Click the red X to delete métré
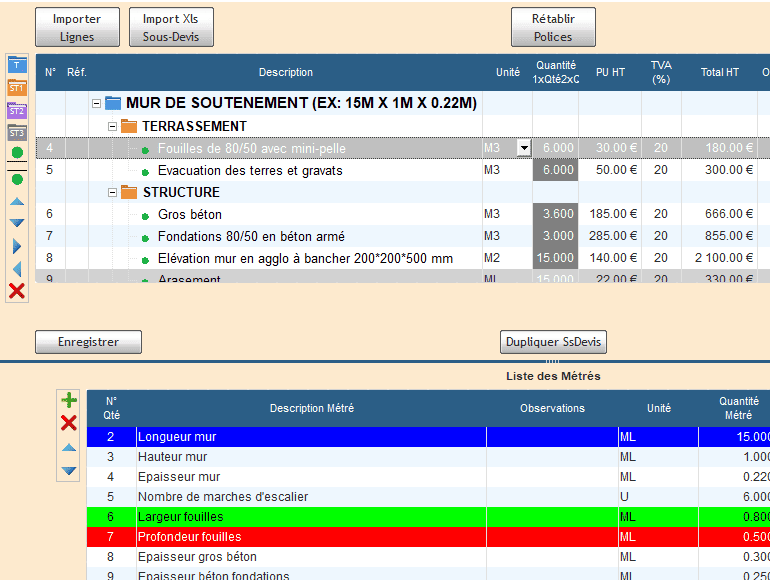 click(x=69, y=423)
